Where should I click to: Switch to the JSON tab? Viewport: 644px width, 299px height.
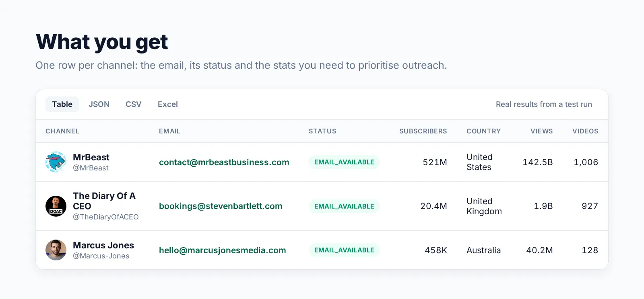click(x=99, y=104)
